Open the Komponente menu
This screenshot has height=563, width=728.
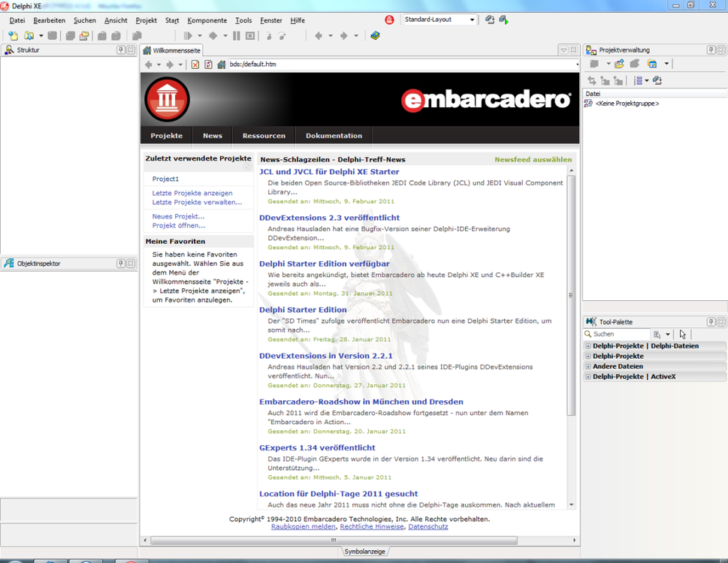pyautogui.click(x=207, y=20)
